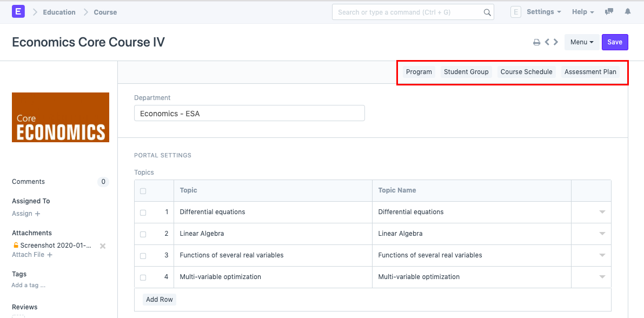Open the chat messages icon

pos(609,12)
